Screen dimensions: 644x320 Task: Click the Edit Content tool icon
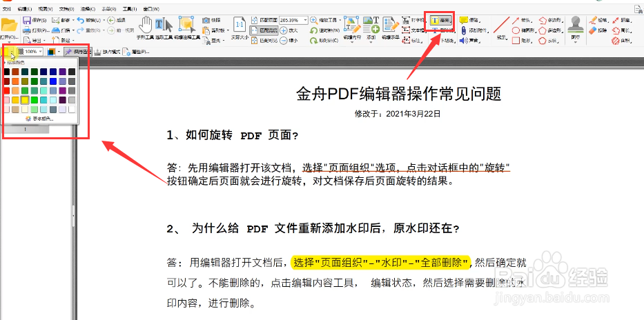[x=353, y=25]
